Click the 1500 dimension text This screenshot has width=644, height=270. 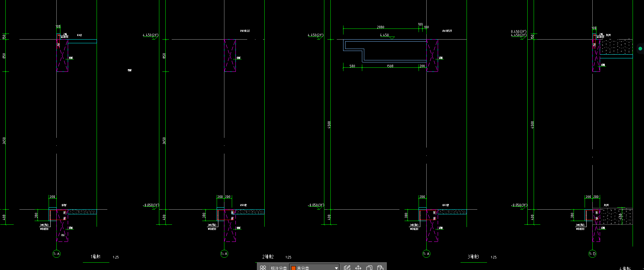[x=390, y=66]
